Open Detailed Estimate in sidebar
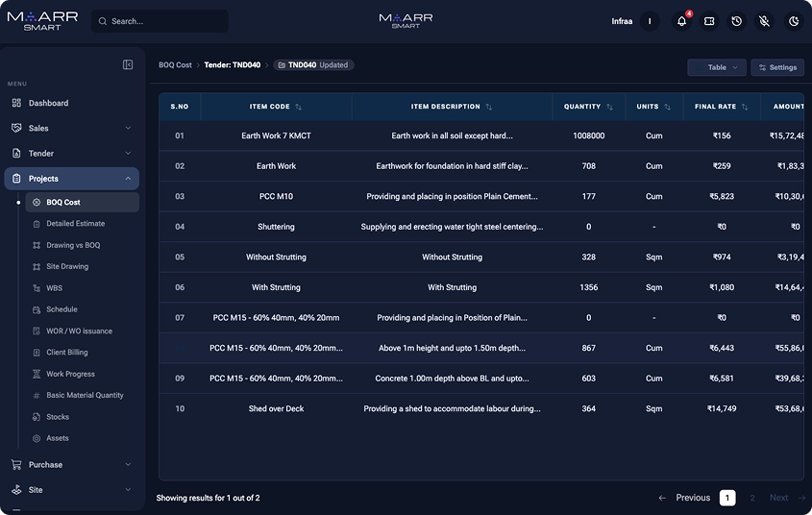Viewport: 812px width, 515px height. coord(75,224)
